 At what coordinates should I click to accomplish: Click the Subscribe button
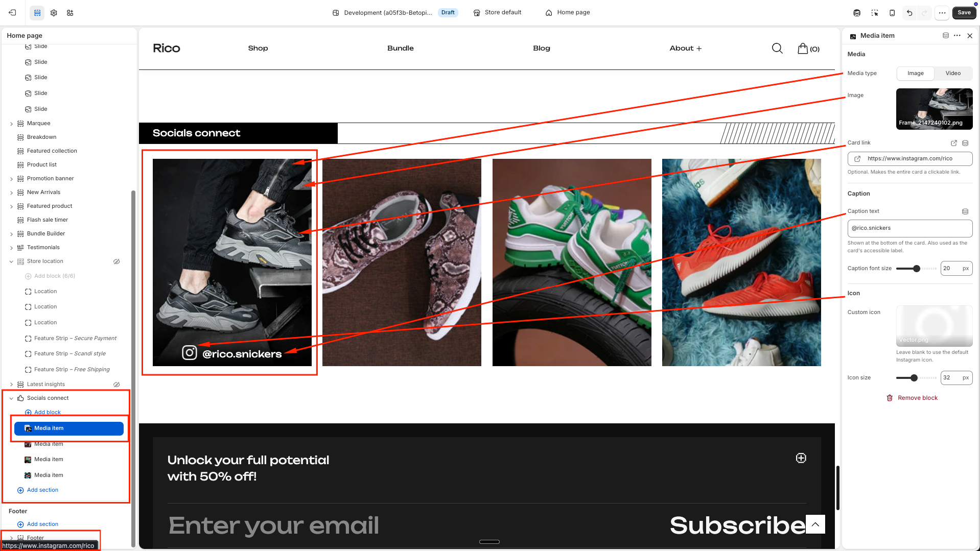(x=738, y=525)
